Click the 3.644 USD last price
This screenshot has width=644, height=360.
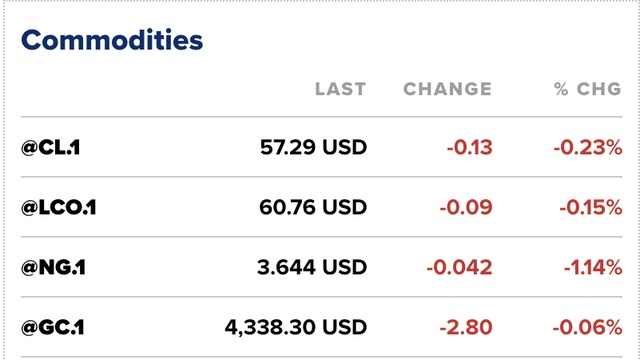[x=313, y=267]
